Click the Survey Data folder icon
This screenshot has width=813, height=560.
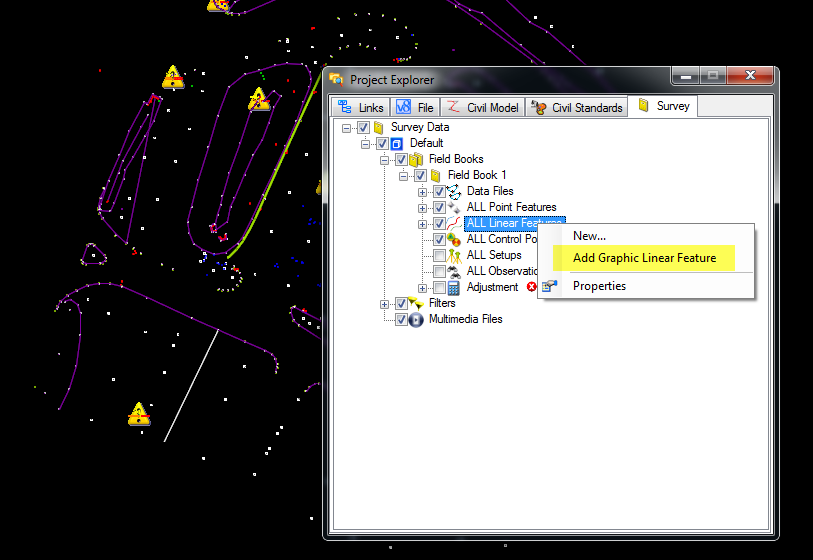[x=379, y=127]
